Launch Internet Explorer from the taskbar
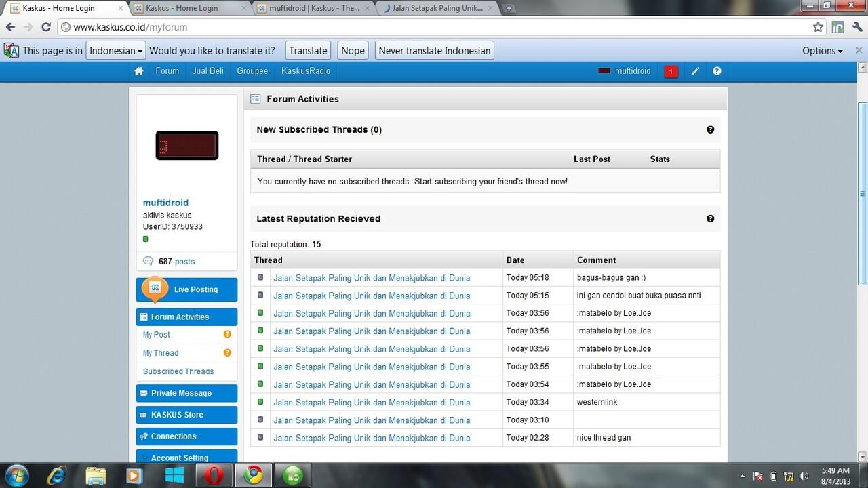The width and height of the screenshot is (868, 488). pyautogui.click(x=57, y=475)
